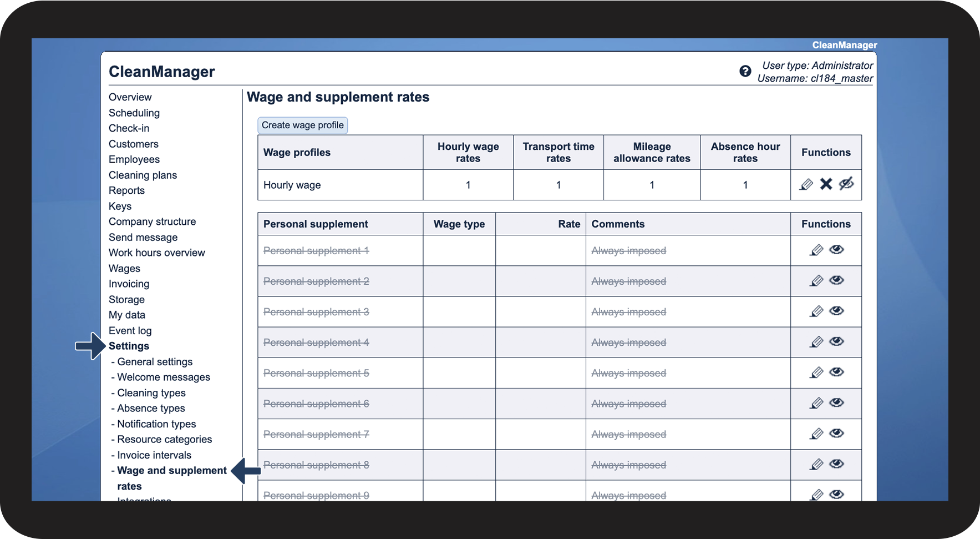980x539 pixels.
Task: Open the help question mark icon
Action: tap(745, 71)
